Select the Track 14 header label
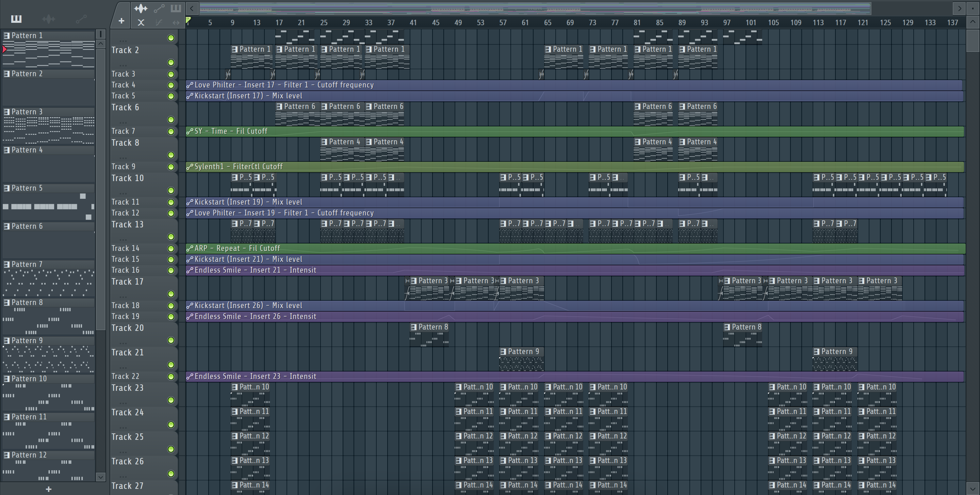 pos(126,249)
